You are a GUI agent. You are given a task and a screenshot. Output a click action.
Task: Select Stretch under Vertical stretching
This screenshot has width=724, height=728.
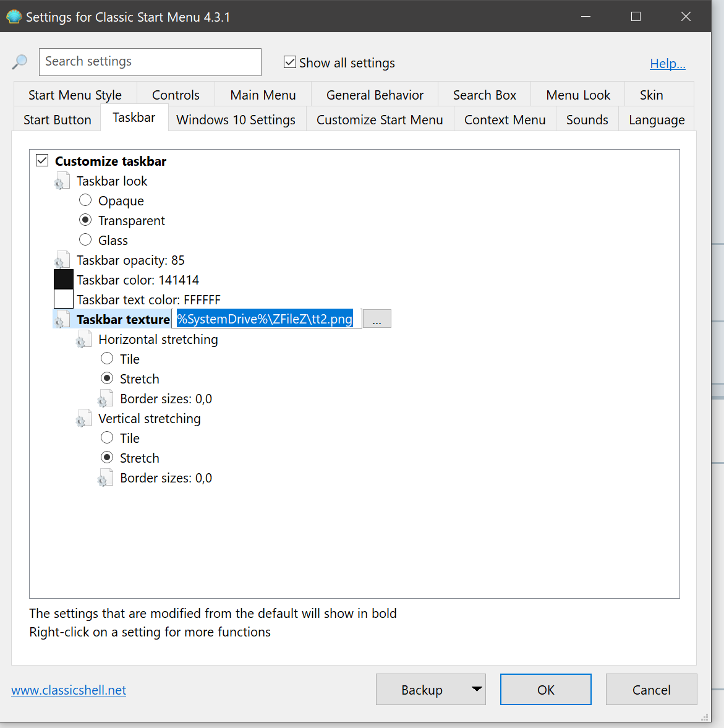(x=107, y=457)
